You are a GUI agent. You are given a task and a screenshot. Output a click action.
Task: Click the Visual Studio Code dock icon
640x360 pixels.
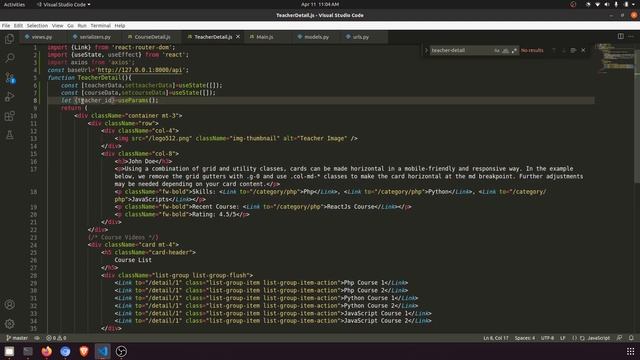tap(102, 351)
